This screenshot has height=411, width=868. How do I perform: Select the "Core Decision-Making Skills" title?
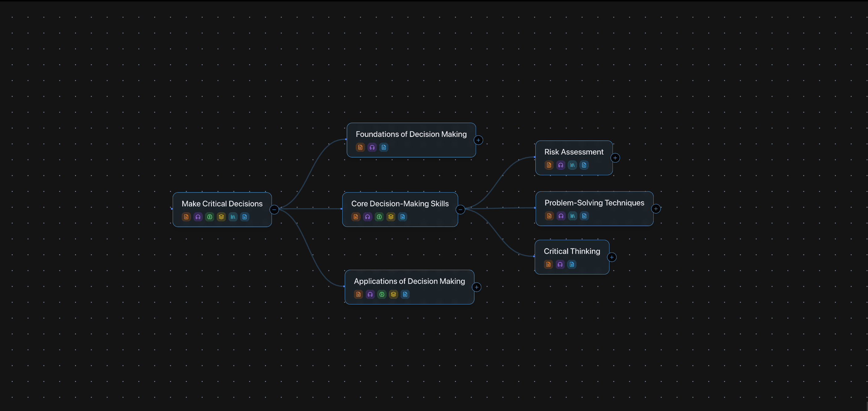pos(400,204)
